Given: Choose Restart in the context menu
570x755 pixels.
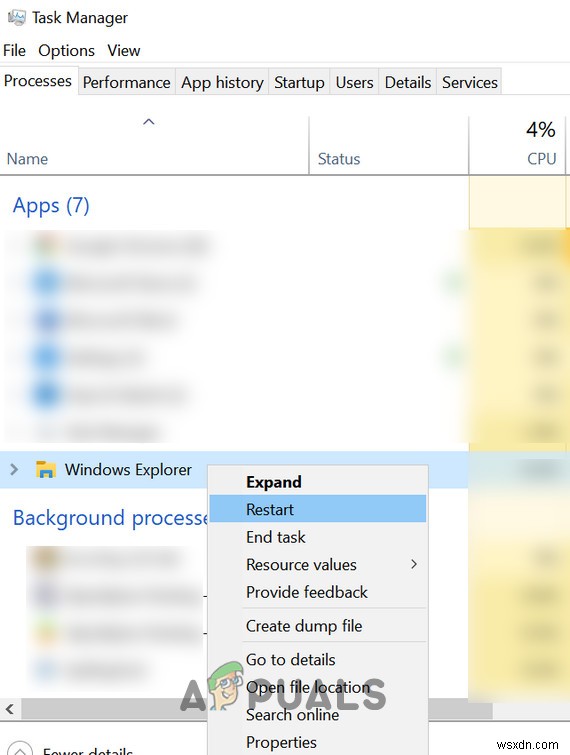Looking at the screenshot, I should (318, 509).
